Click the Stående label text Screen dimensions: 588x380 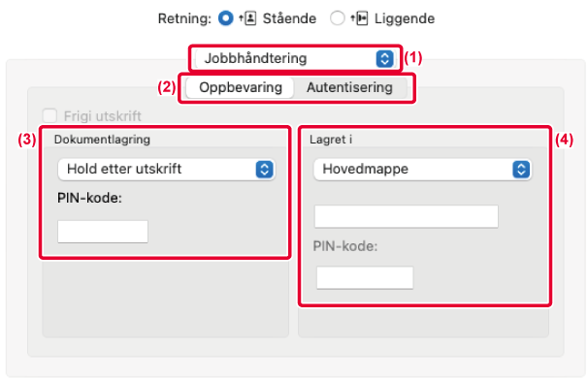tap(289, 18)
